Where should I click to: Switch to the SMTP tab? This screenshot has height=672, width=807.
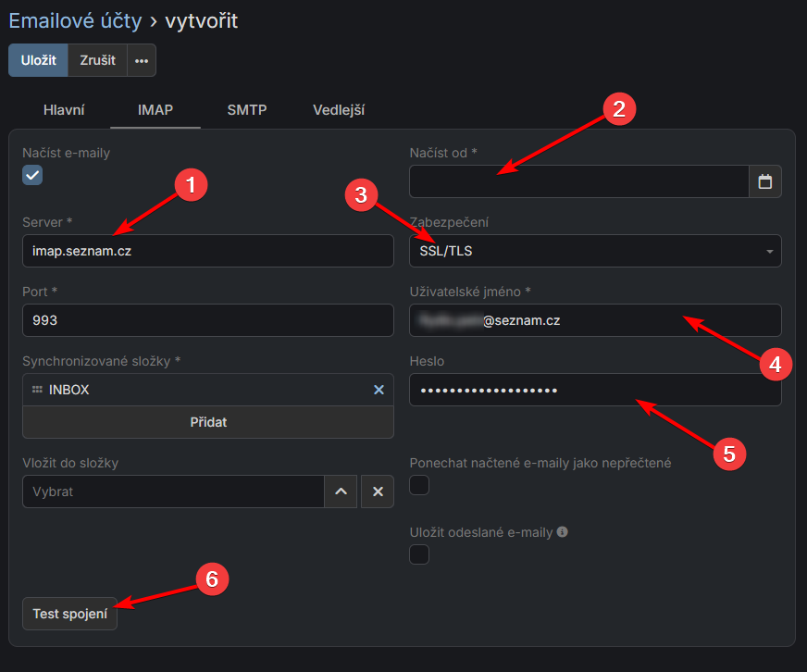click(x=247, y=110)
